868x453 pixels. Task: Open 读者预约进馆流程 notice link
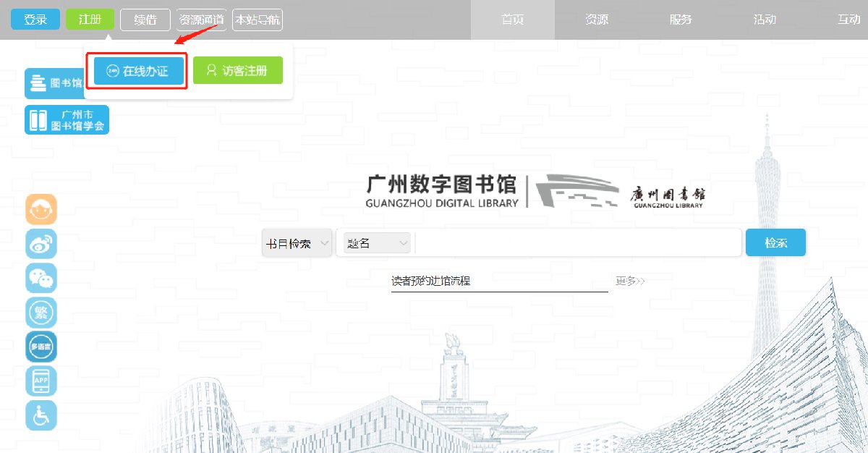[431, 281]
